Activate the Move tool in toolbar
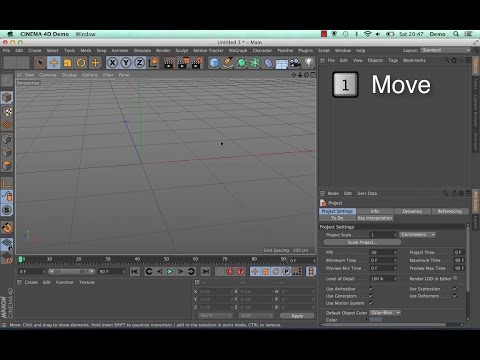 [54, 63]
